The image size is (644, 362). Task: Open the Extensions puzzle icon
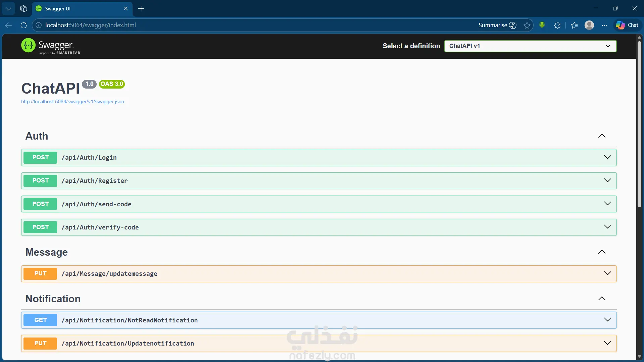[x=557, y=25]
